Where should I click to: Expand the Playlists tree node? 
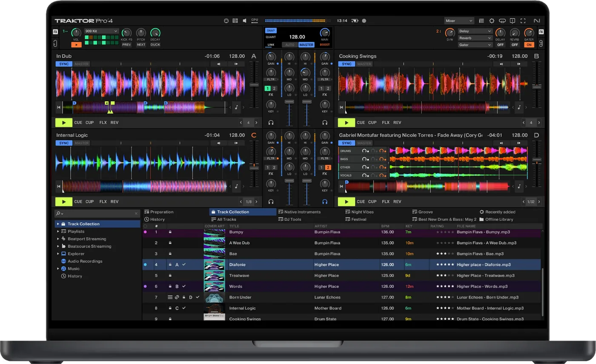point(58,232)
